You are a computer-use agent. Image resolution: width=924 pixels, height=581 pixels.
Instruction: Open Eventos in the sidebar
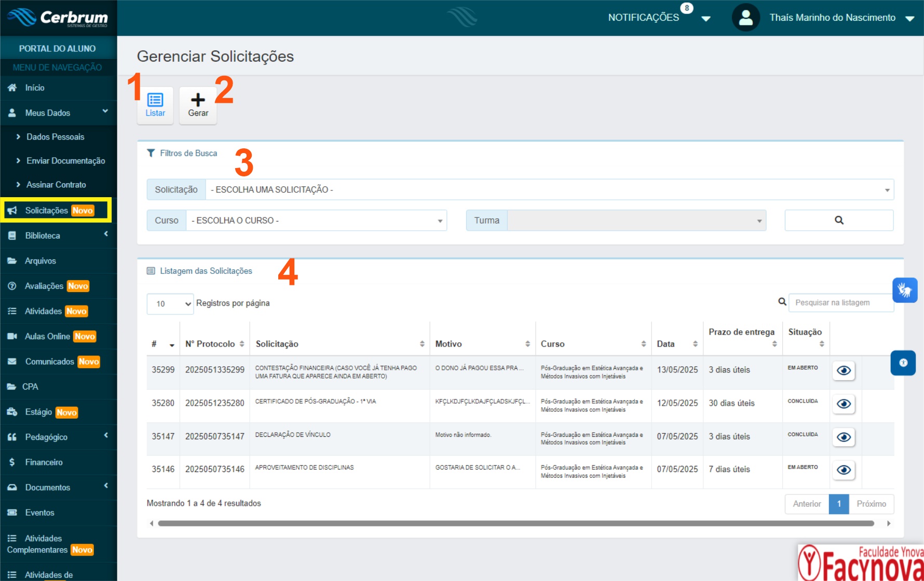click(58, 513)
